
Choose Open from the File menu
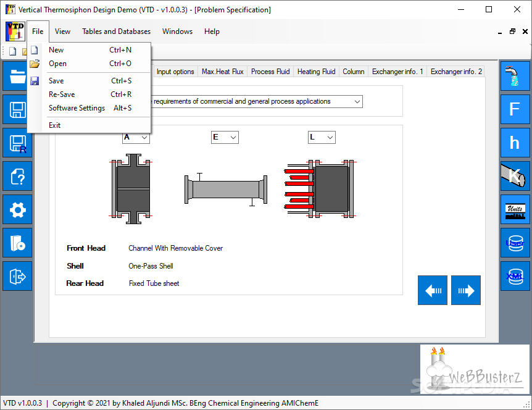[89, 64]
